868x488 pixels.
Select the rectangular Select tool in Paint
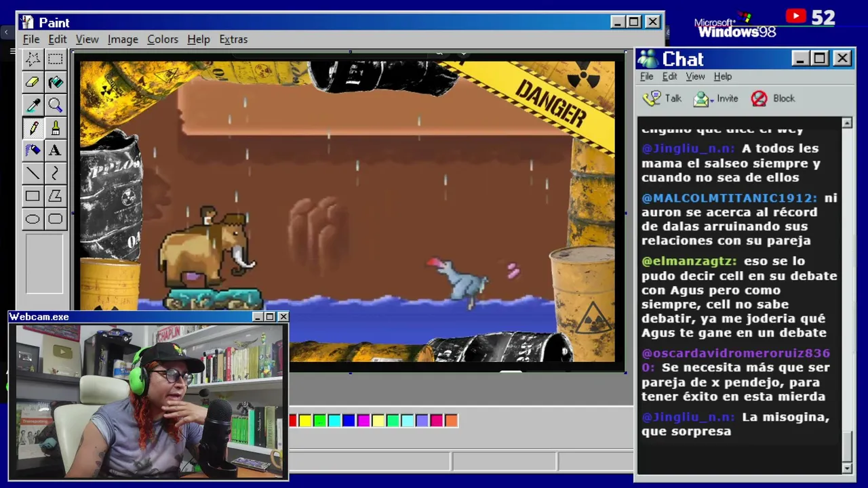point(56,59)
